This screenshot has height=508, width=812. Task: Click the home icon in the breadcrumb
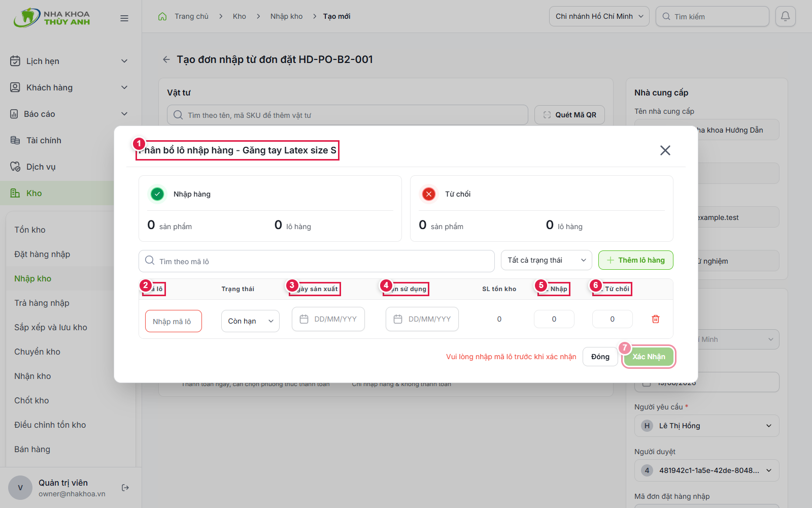[162, 16]
